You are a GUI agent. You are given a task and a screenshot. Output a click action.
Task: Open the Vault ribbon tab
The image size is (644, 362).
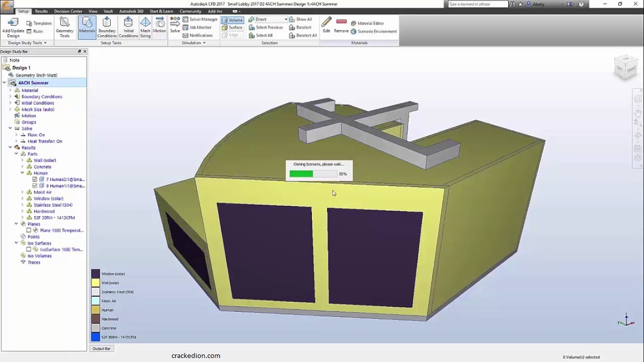(x=108, y=11)
